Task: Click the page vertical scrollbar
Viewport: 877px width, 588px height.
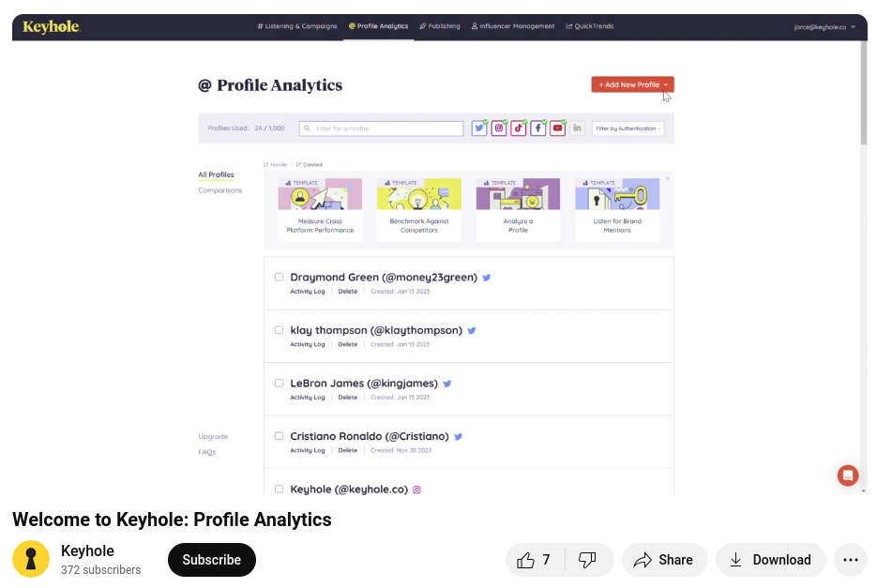Action: coord(864,92)
